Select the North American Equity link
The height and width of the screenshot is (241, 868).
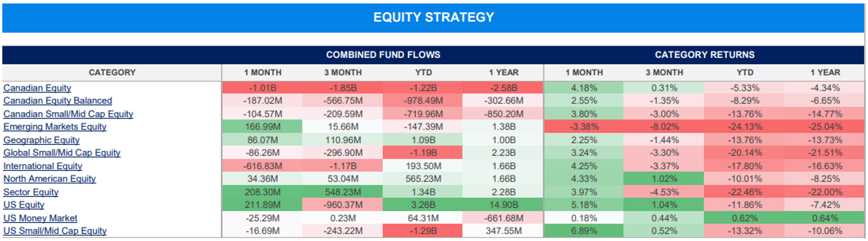click(50, 179)
